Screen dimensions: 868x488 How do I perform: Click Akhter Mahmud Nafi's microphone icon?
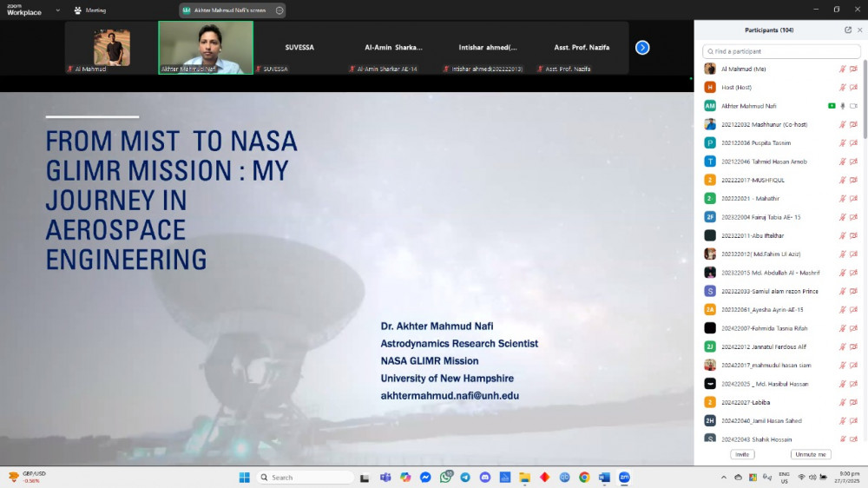(842, 106)
